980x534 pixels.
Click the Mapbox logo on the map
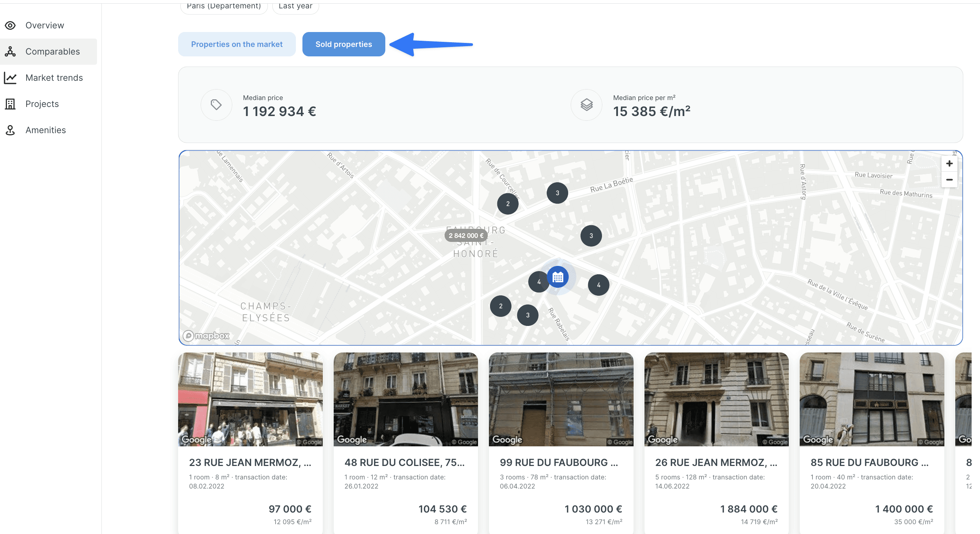(206, 336)
